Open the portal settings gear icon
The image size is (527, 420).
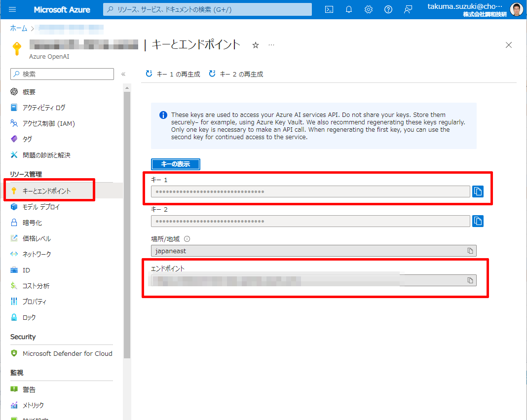(369, 9)
